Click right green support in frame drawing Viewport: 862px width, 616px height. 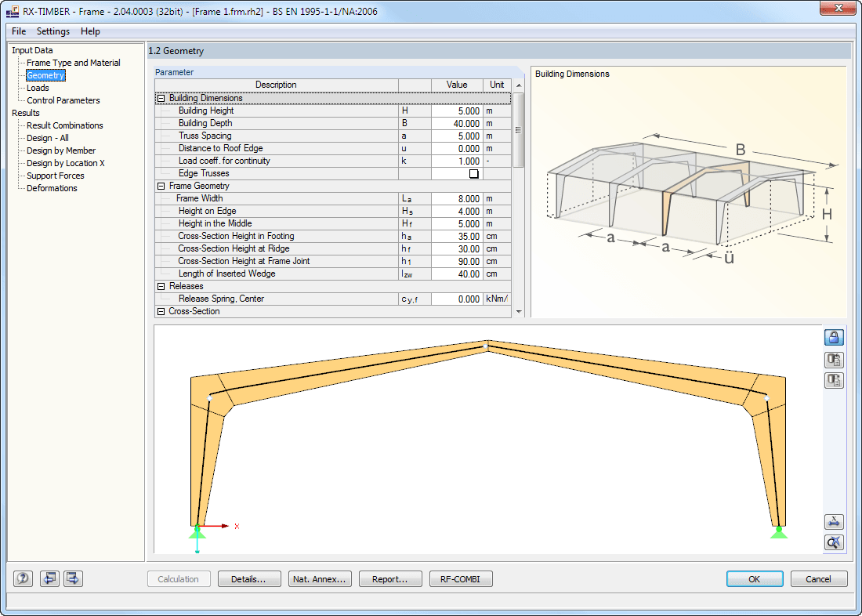[778, 531]
